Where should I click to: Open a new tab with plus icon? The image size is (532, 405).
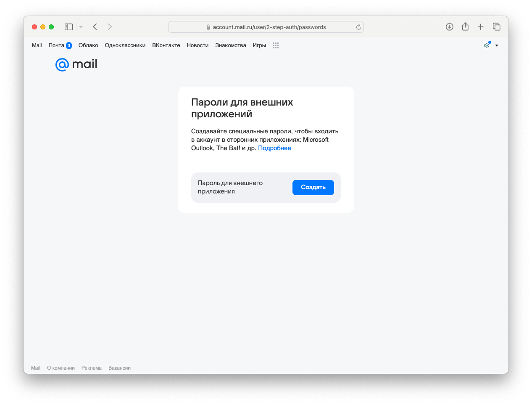point(481,27)
